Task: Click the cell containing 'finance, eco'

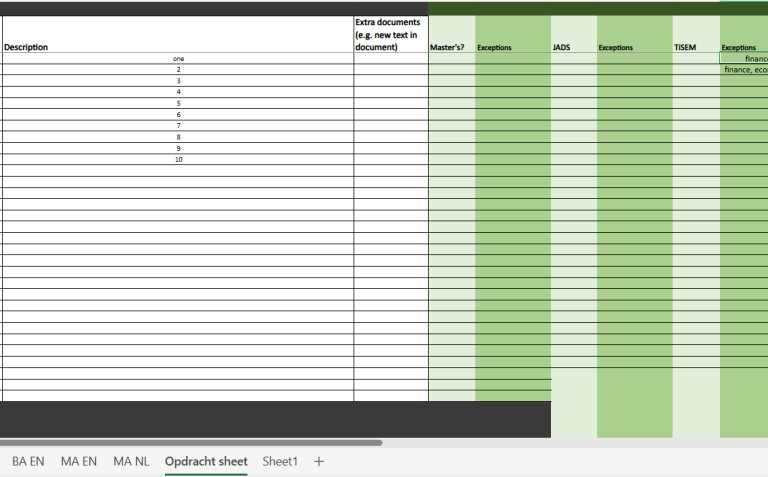Action: point(745,70)
